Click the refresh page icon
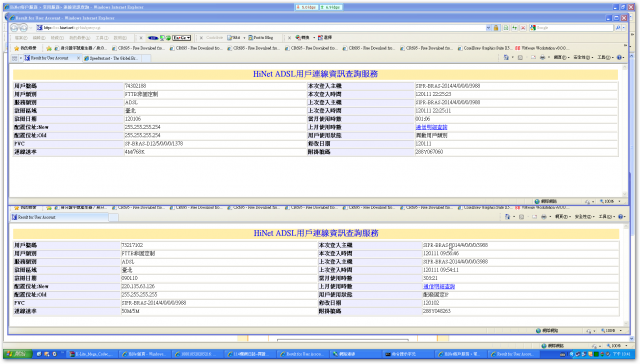 [514, 28]
